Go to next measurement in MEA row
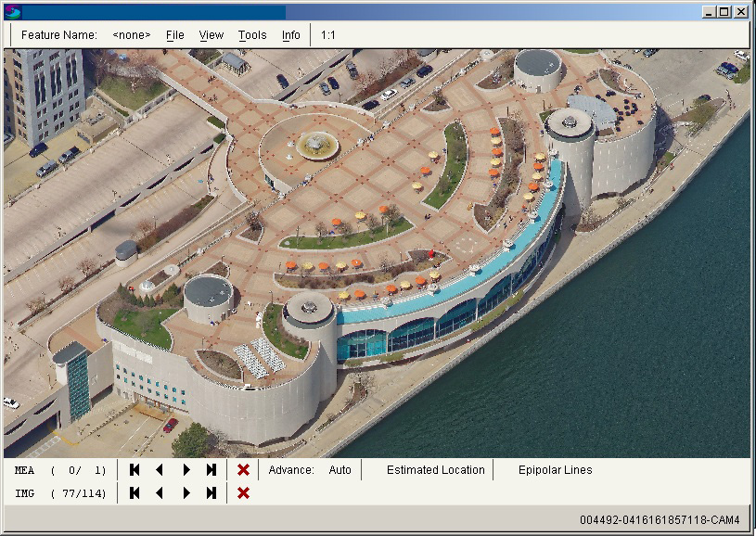This screenshot has height=536, width=756. 186,470
